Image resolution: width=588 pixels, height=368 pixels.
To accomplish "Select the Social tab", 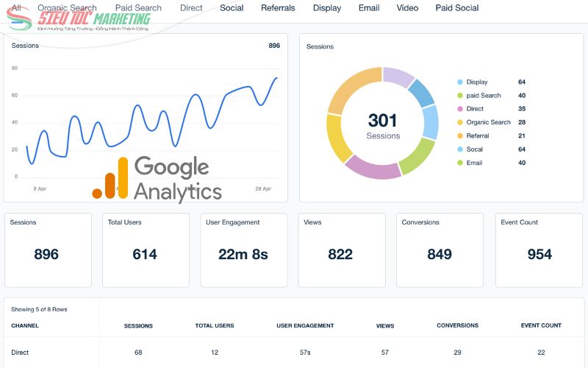I will coord(232,8).
